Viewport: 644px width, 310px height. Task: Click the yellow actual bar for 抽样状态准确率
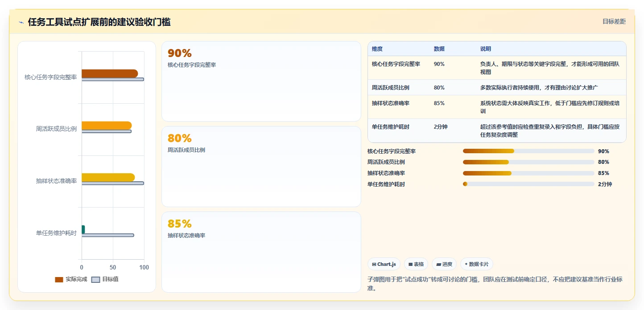[108, 177]
